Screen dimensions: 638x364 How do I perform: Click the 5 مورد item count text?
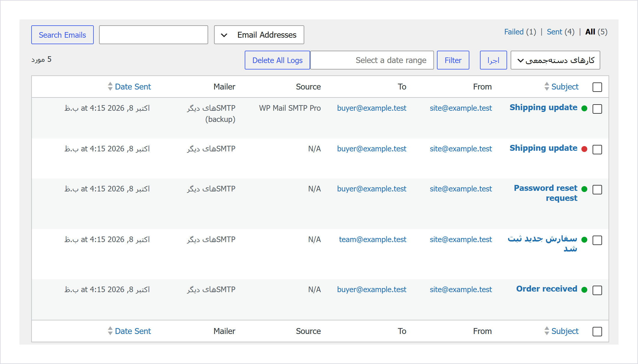click(x=42, y=59)
